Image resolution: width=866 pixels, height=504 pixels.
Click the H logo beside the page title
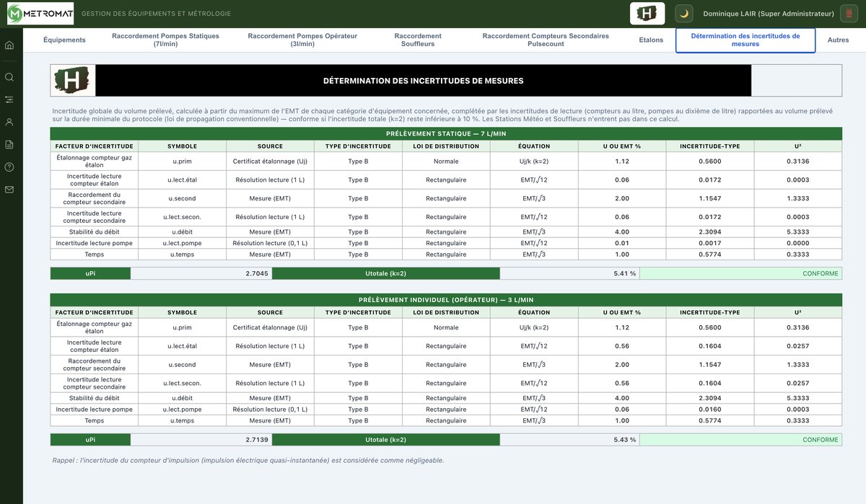(x=73, y=81)
